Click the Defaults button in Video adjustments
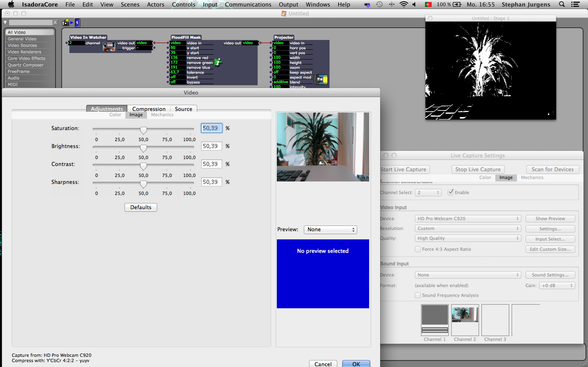The image size is (588, 367). [x=141, y=207]
